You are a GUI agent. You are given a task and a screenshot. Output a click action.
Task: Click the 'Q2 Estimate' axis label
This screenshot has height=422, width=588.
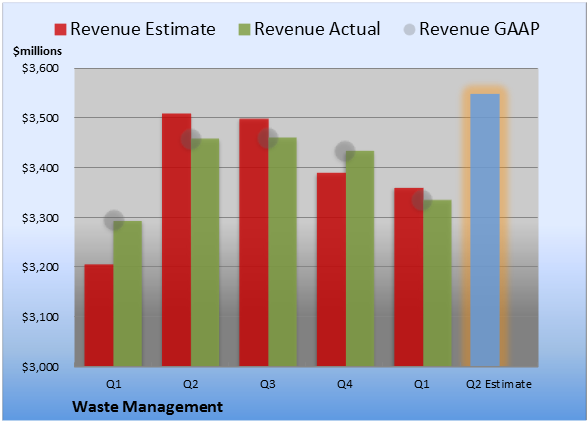point(499,384)
